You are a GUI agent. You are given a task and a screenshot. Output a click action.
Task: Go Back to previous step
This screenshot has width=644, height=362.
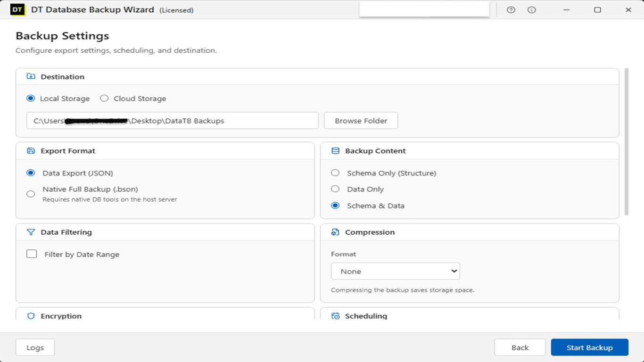[520, 347]
